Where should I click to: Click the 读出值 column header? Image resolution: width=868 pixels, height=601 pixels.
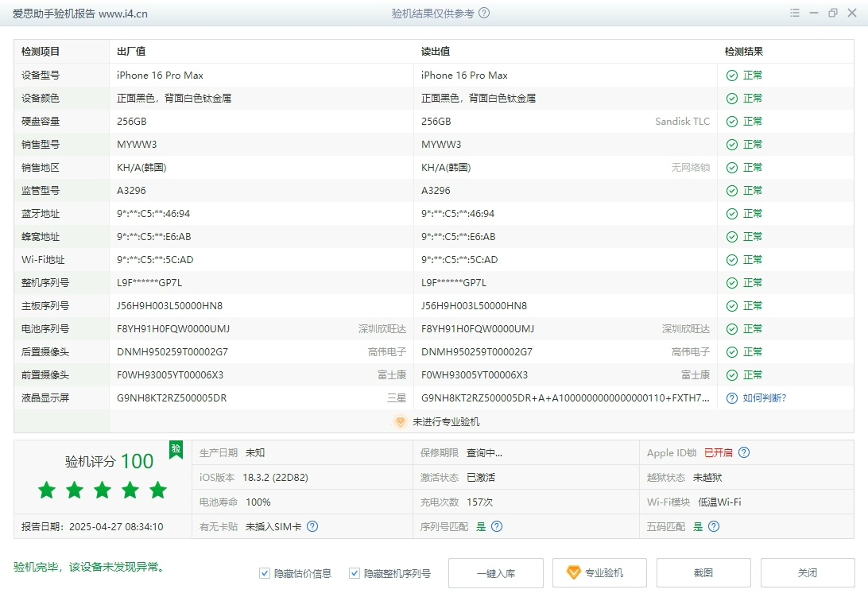click(x=436, y=52)
